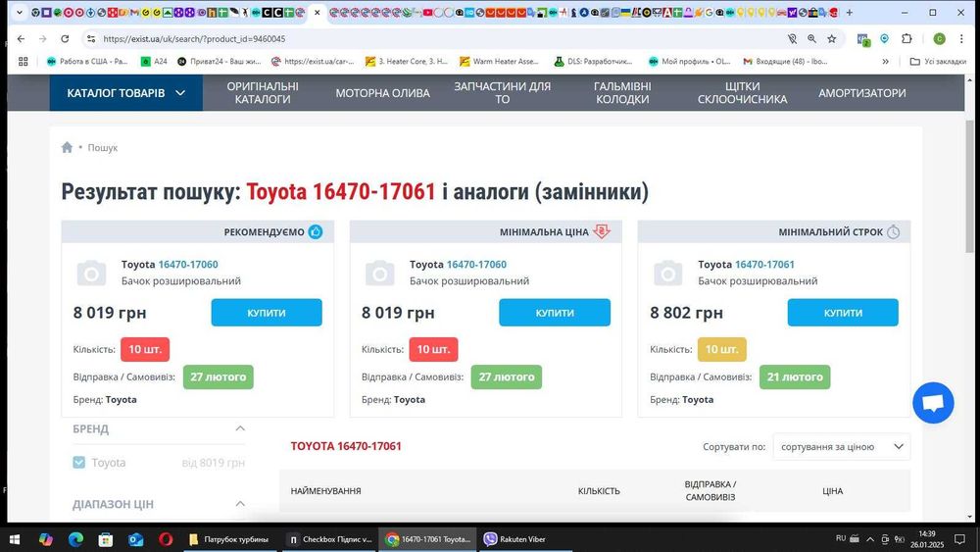Go forward with the browser arrow
The width and height of the screenshot is (980, 552).
(42, 39)
